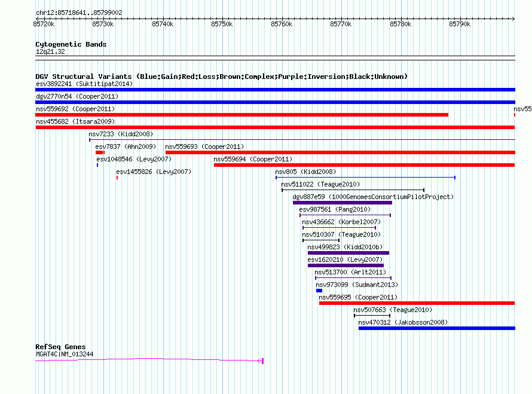532x394 pixels.
Task: Open the esv987561 (Pang2010) label
Action: point(335,209)
